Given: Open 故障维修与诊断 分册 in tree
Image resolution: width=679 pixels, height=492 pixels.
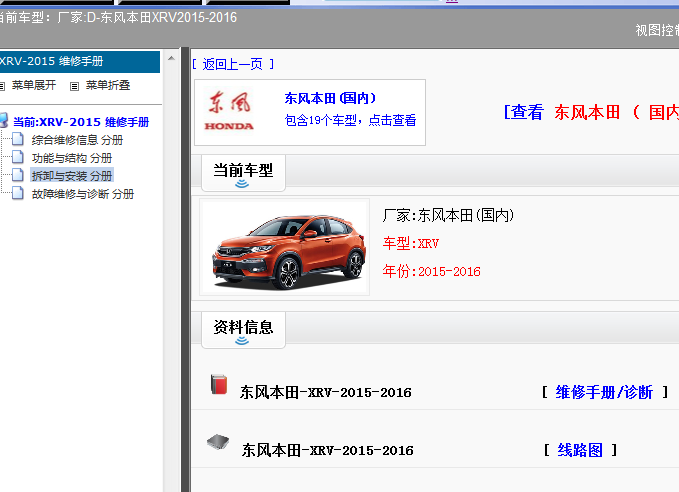Looking at the screenshot, I should click(x=83, y=194).
